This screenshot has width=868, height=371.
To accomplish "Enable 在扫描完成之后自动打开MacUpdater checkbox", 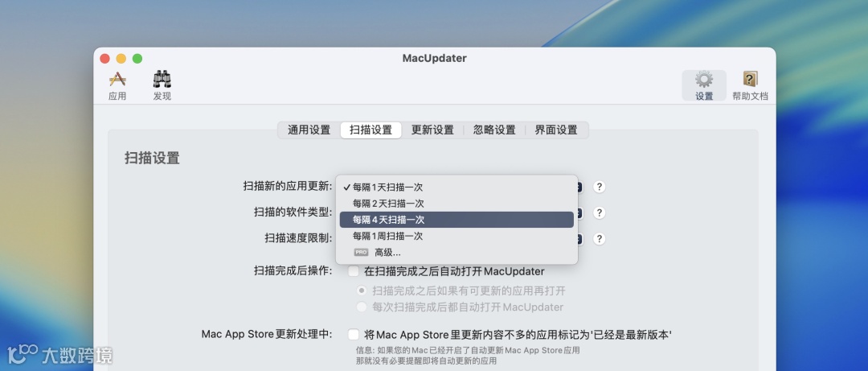I will 353,272.
